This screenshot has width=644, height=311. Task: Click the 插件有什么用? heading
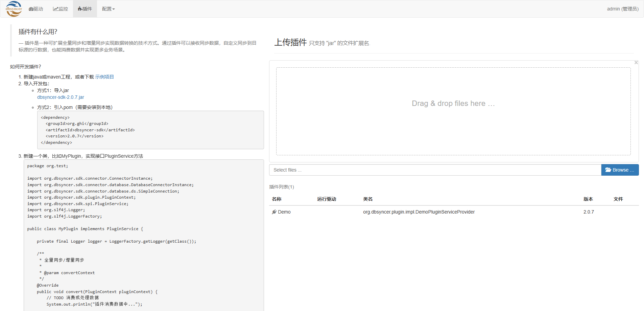pyautogui.click(x=38, y=32)
